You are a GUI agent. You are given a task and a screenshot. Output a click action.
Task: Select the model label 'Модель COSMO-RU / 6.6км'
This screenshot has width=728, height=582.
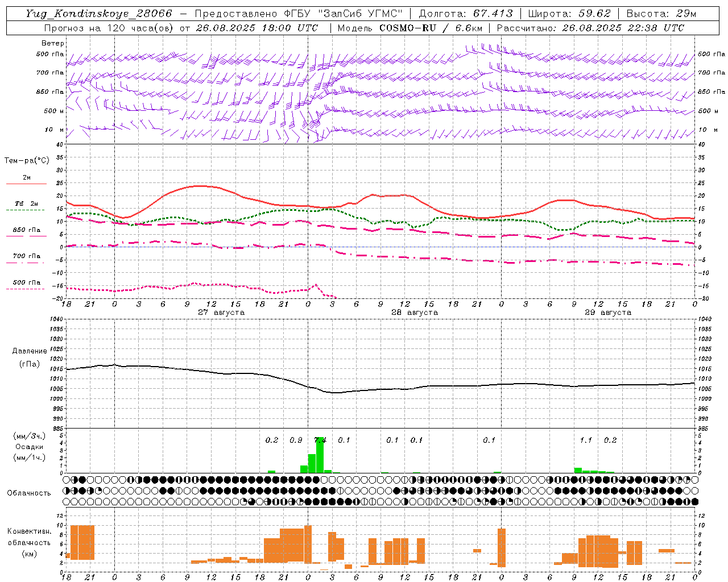tap(410, 28)
